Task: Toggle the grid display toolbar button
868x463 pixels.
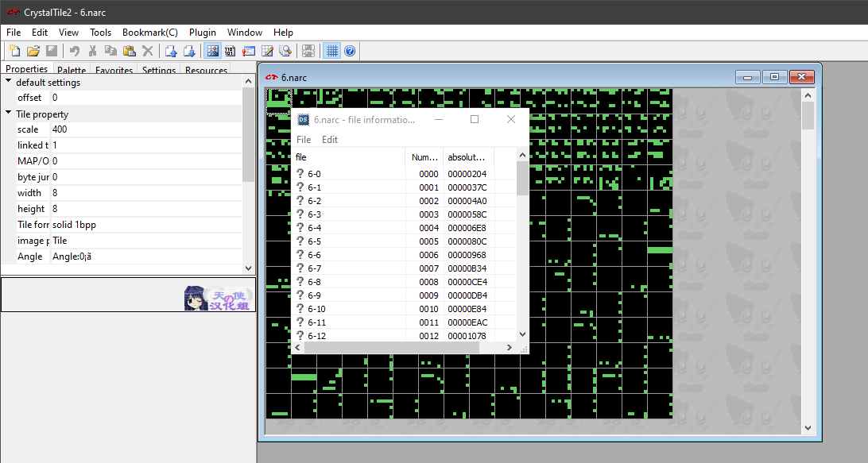Action: [332, 51]
